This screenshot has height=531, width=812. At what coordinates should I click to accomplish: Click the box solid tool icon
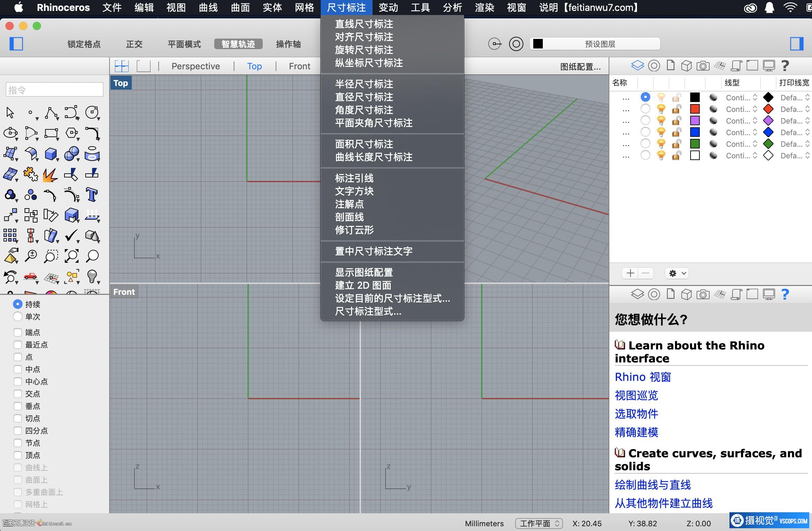tap(51, 154)
